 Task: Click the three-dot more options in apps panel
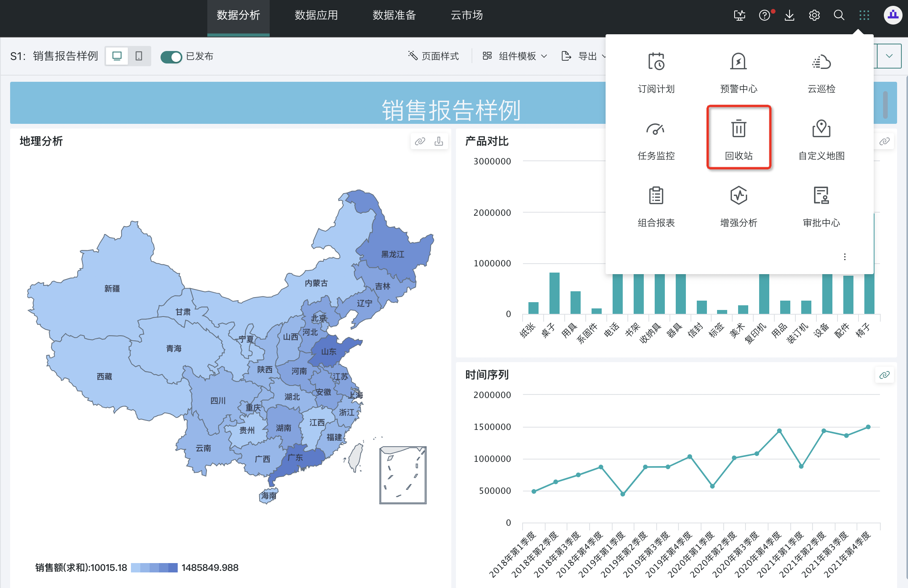click(x=844, y=257)
